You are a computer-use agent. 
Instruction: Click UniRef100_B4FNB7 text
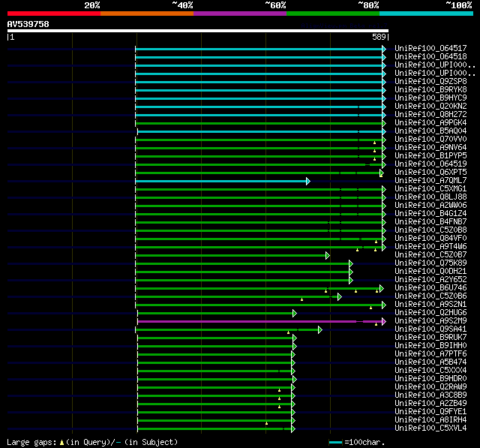430,222
